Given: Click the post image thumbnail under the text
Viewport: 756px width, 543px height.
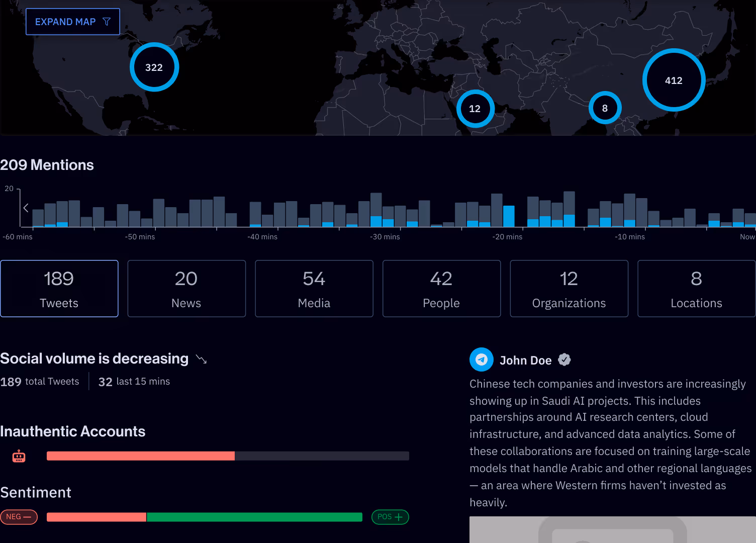Looking at the screenshot, I should (613, 529).
